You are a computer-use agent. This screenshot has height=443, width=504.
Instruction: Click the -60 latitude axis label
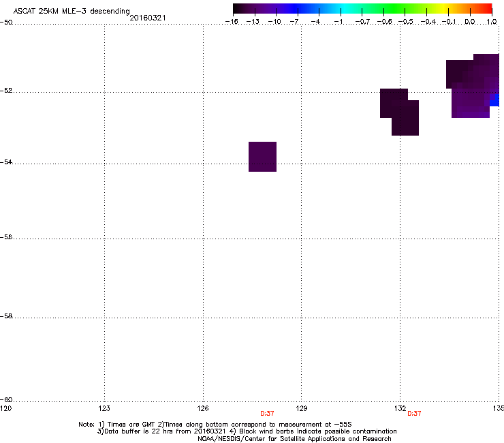point(6,399)
